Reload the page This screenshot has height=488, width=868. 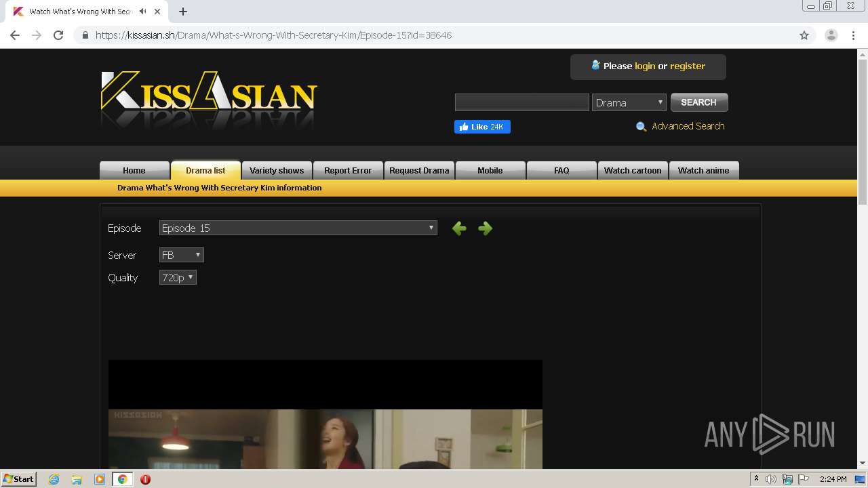[x=58, y=35]
